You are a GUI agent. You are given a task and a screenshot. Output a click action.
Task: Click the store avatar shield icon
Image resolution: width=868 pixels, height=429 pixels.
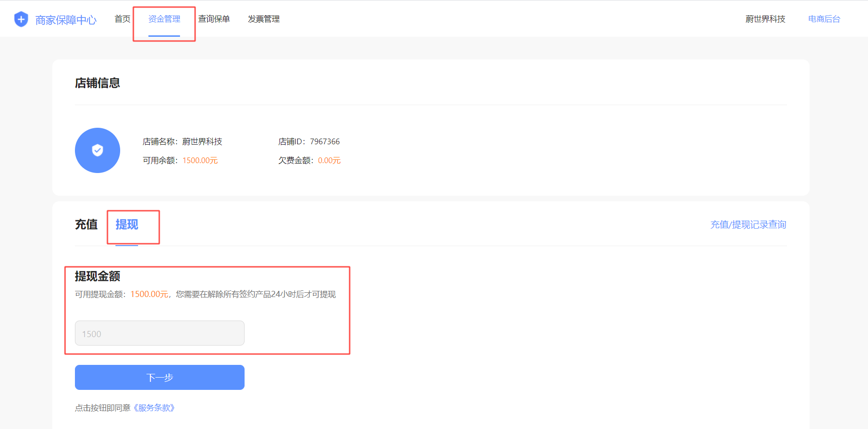pyautogui.click(x=98, y=150)
